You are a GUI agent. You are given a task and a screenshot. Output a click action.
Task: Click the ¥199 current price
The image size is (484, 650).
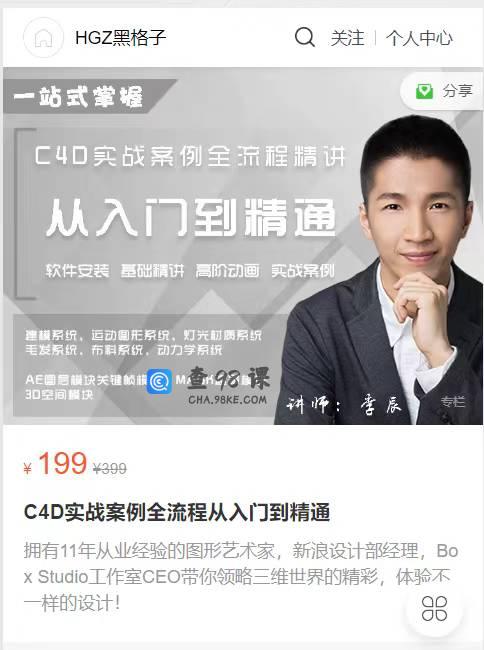click(x=55, y=464)
